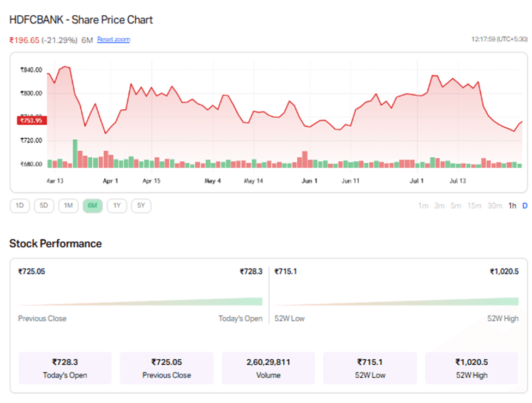
Task: Click the Previous Close to Today's Open range bar
Action: point(140,301)
